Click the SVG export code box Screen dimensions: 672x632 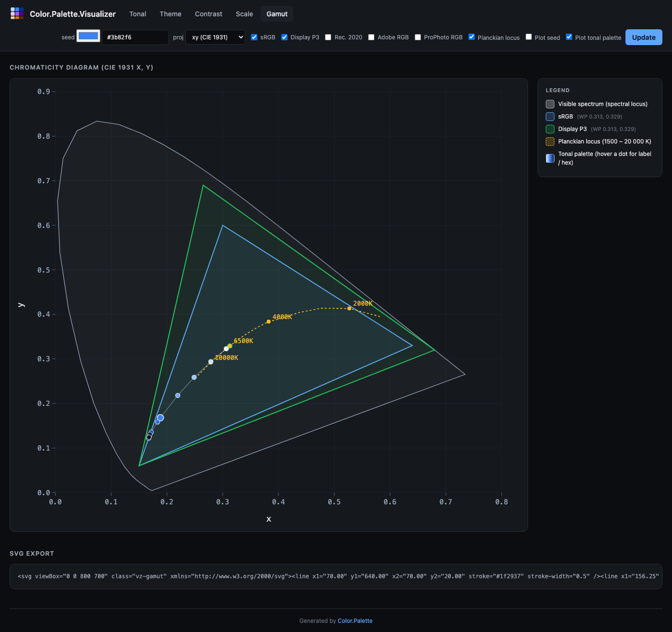coord(336,576)
